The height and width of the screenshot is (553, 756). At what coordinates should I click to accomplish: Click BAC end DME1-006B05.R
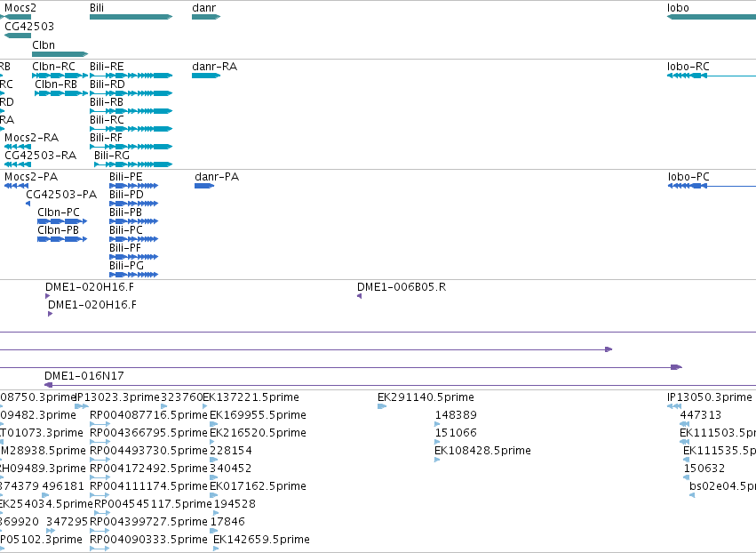pos(359,296)
